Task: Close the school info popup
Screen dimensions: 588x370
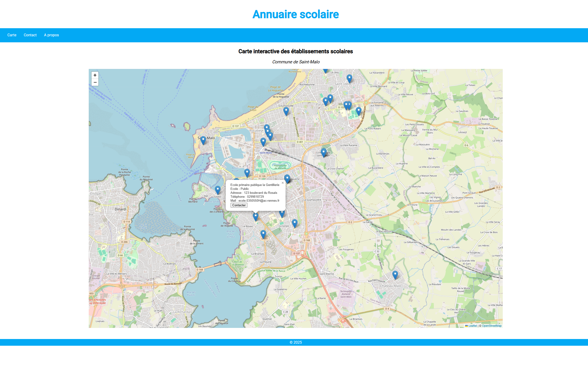Action: pyautogui.click(x=283, y=183)
